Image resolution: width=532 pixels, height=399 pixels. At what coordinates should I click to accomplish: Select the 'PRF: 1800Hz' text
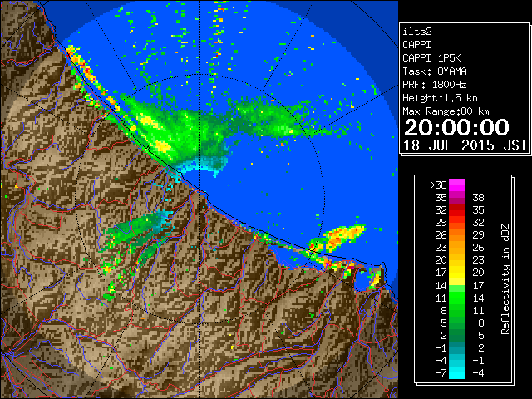[435, 85]
